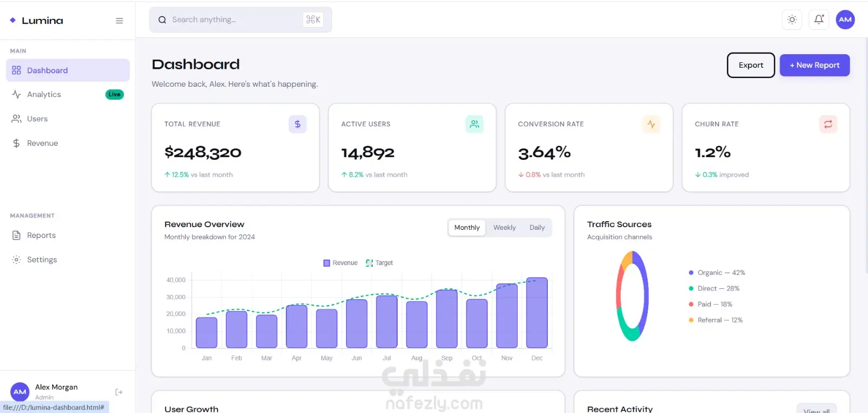Screen dimensions: 868x413
Task: Click the Total Revenue dollar icon
Action: point(297,124)
